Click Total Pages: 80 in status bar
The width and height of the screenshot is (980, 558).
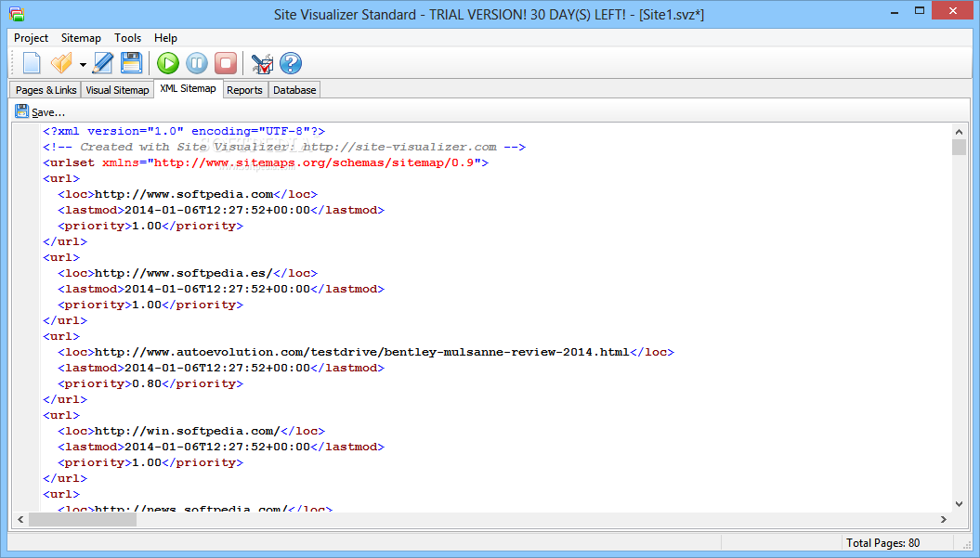pos(882,543)
